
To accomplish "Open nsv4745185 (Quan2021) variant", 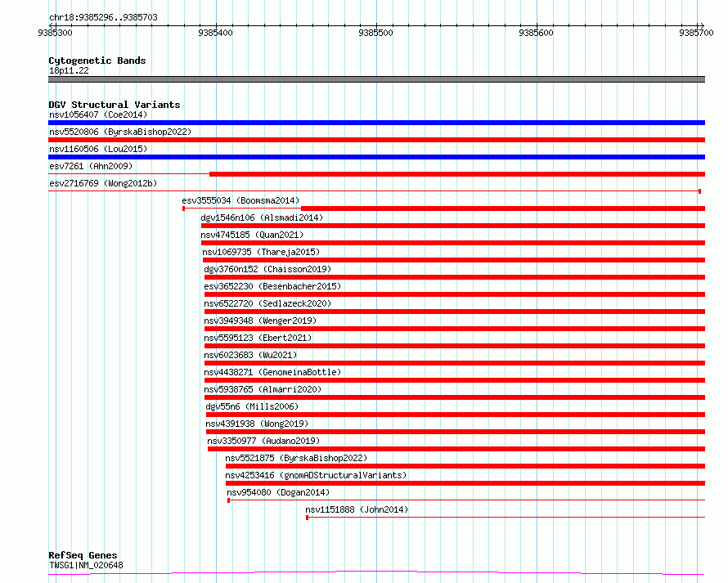I will [252, 235].
